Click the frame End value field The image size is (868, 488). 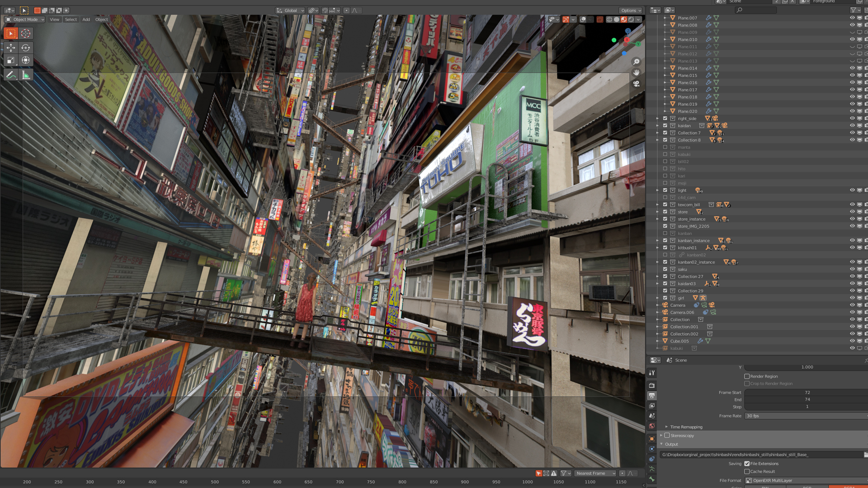[x=806, y=399]
